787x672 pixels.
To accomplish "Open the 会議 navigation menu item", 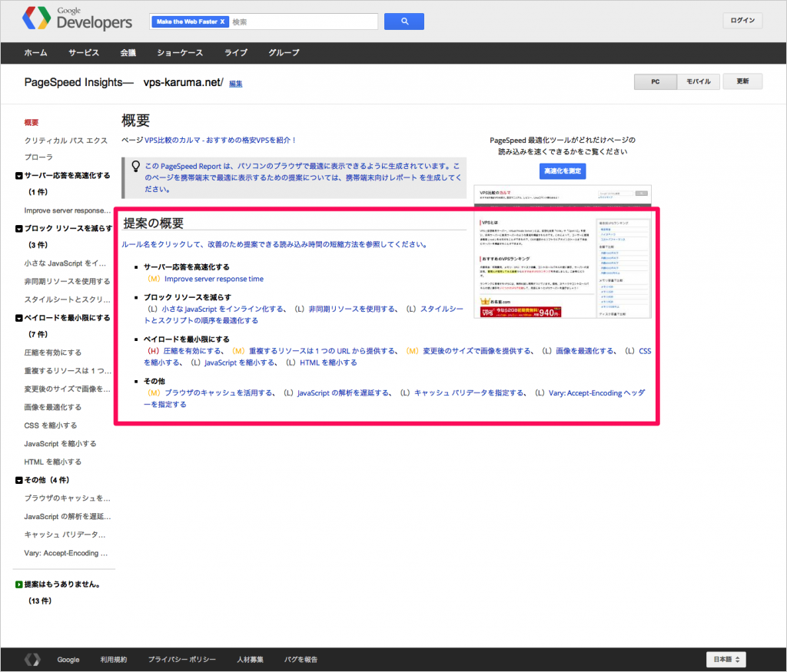I will [128, 53].
